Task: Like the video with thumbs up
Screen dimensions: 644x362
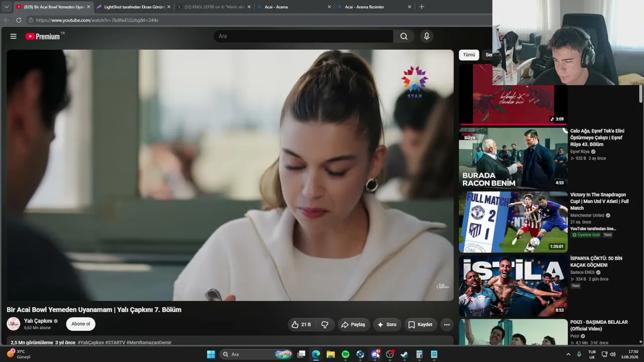Action: click(301, 325)
